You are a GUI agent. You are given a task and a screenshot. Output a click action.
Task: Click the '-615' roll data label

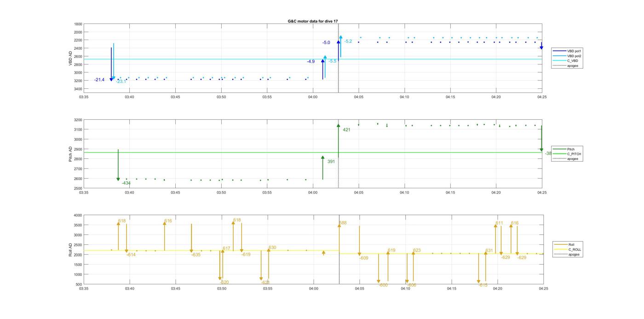pyautogui.click(x=483, y=285)
